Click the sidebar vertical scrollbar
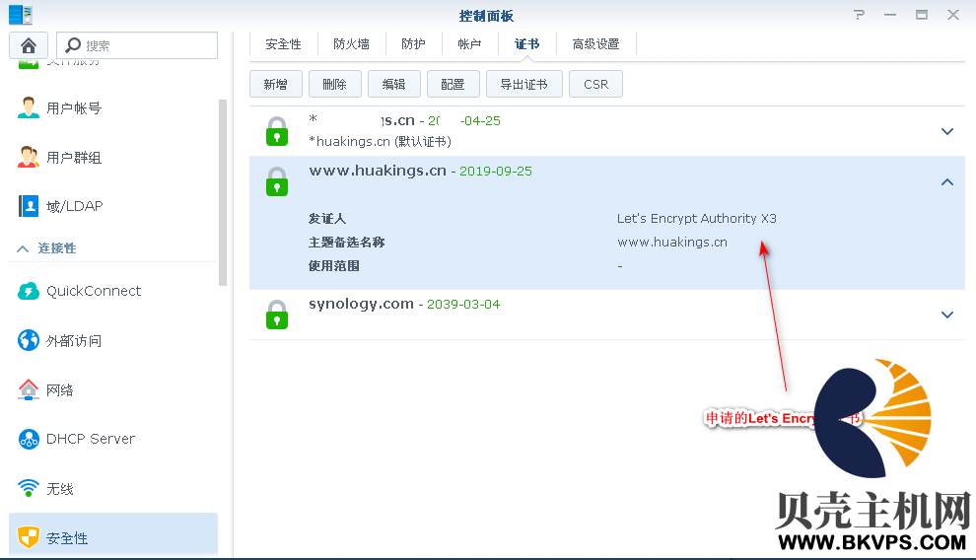The height and width of the screenshot is (560, 976). (x=223, y=192)
